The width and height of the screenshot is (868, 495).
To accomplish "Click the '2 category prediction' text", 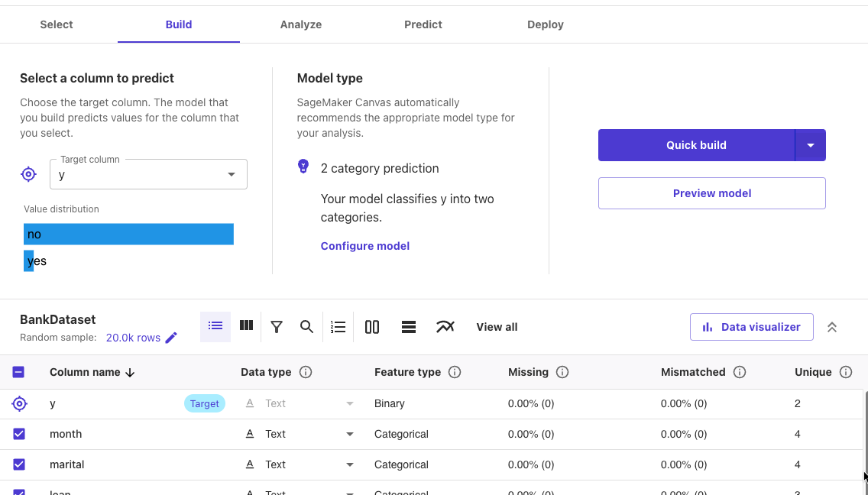I will [380, 168].
